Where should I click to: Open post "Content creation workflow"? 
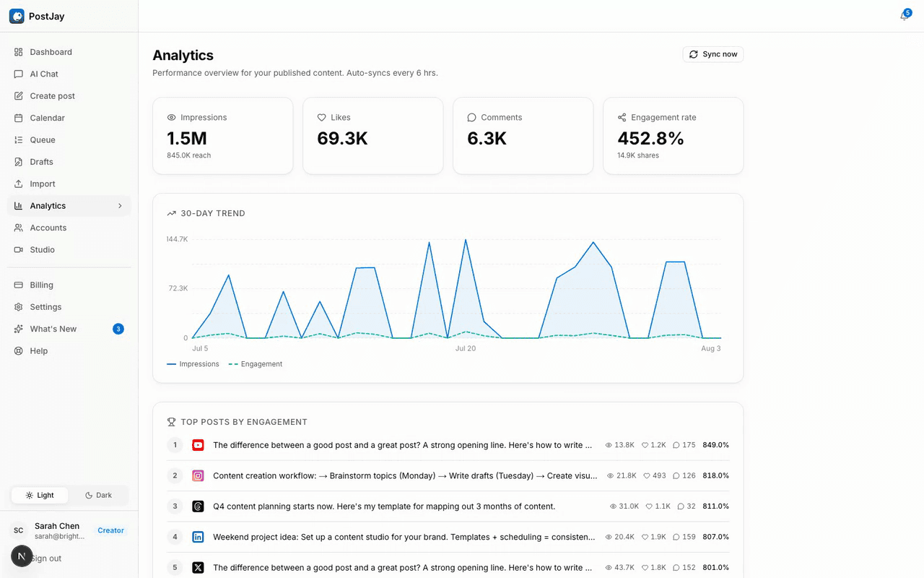pyautogui.click(x=405, y=475)
